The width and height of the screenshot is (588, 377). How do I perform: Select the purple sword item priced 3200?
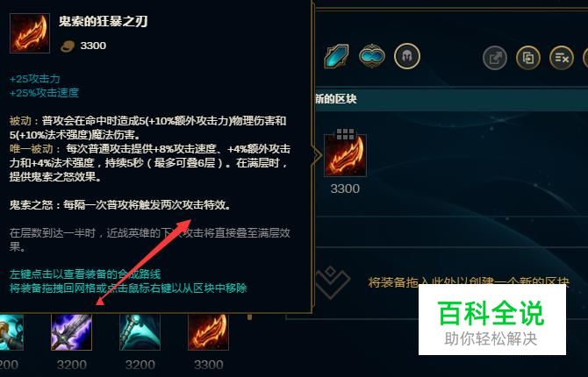[x=71, y=332]
